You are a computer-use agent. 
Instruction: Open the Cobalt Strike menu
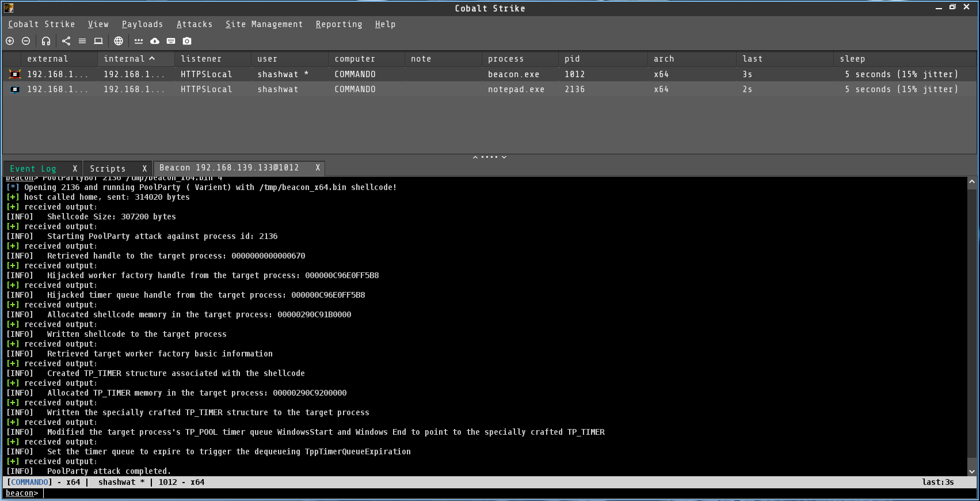coord(41,24)
